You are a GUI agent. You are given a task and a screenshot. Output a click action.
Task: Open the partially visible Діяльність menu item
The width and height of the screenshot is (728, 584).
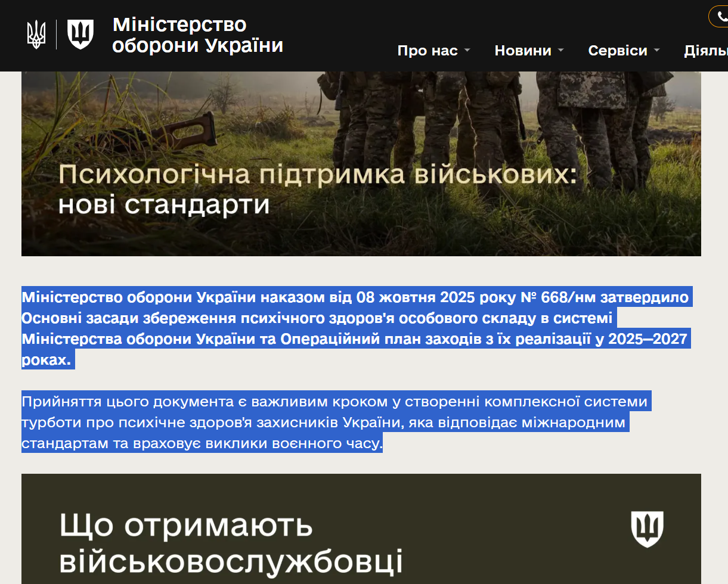click(706, 51)
